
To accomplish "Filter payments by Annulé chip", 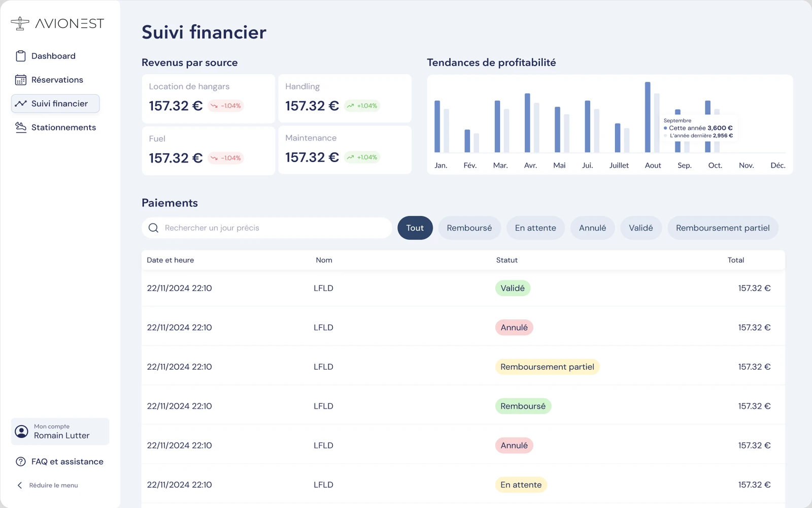I will coord(593,228).
